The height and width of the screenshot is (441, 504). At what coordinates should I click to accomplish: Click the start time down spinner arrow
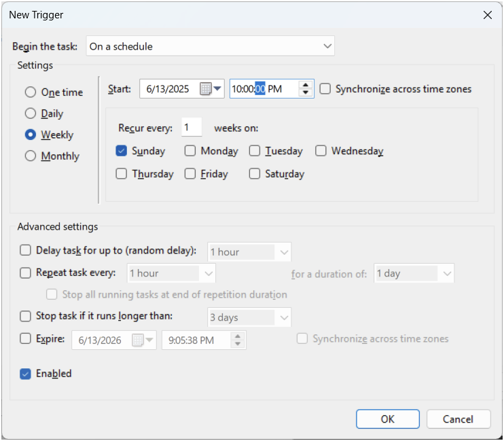(306, 92)
